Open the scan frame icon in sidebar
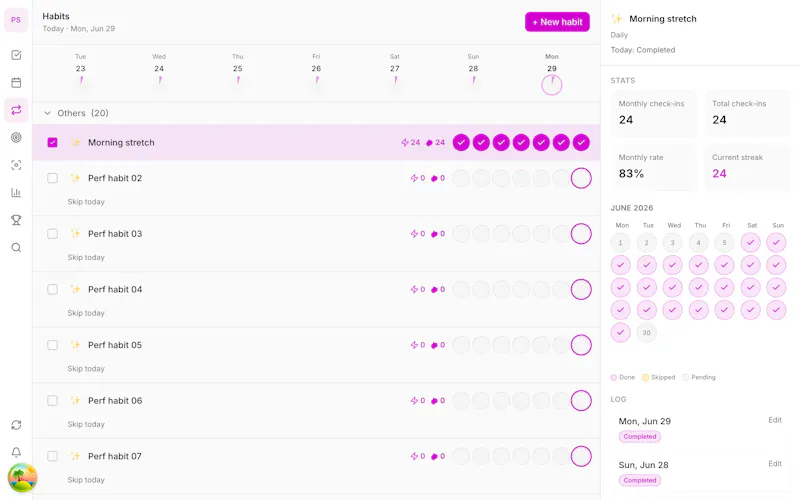Screen dimensions: 800x500 coord(16,165)
